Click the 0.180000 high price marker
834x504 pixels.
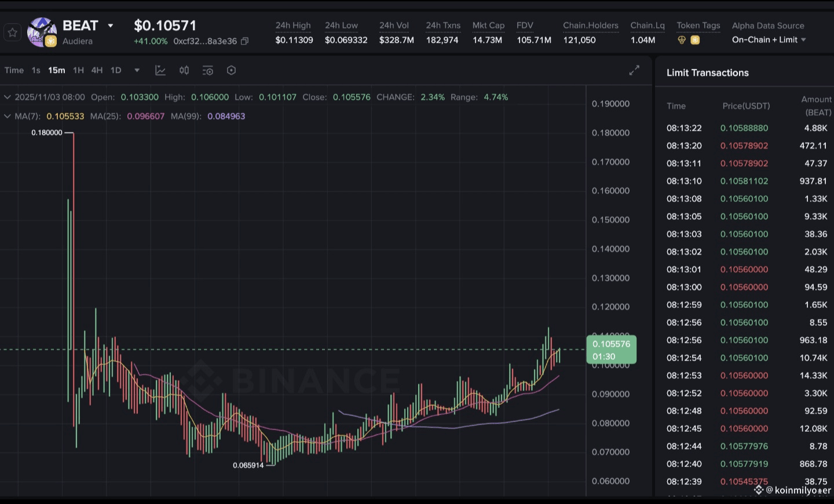[x=47, y=133]
